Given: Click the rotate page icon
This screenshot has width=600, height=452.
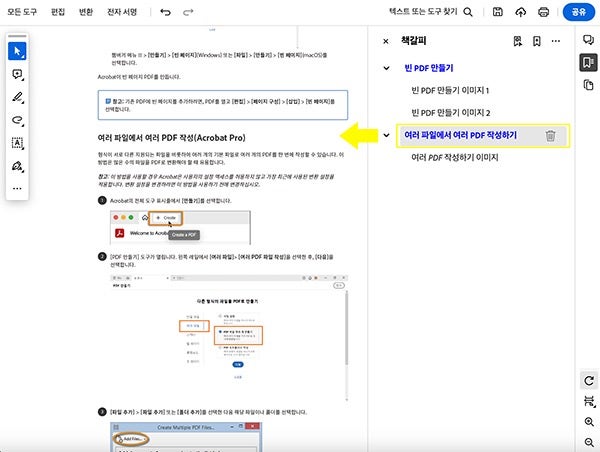Looking at the screenshot, I should pos(589,380).
